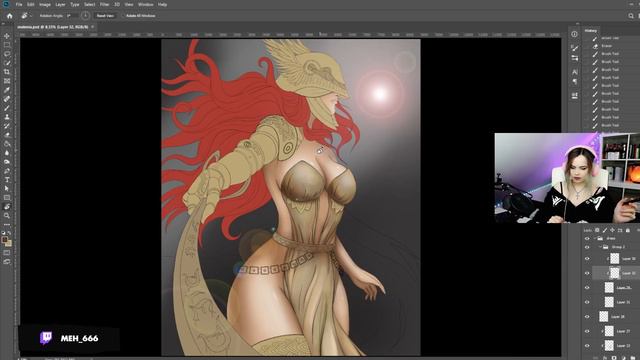Viewport: 640px width, 360px height.
Task: Select the Path Selection tool
Action: (x=7, y=189)
